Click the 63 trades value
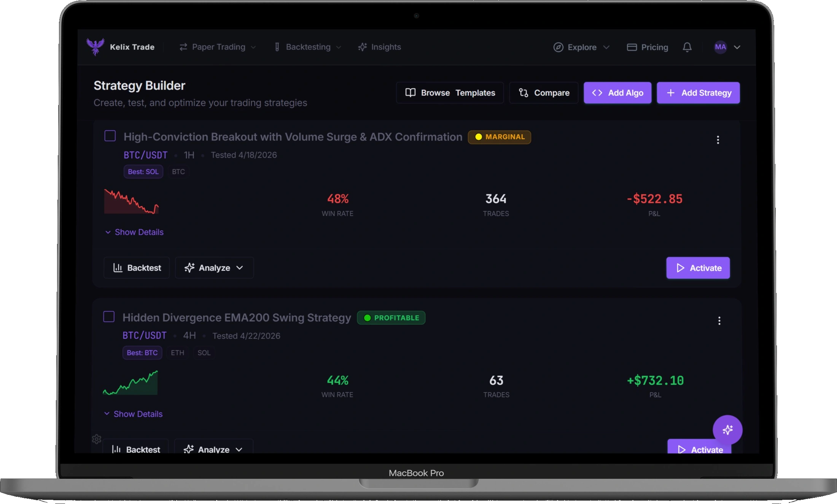The image size is (837, 504). [496, 380]
